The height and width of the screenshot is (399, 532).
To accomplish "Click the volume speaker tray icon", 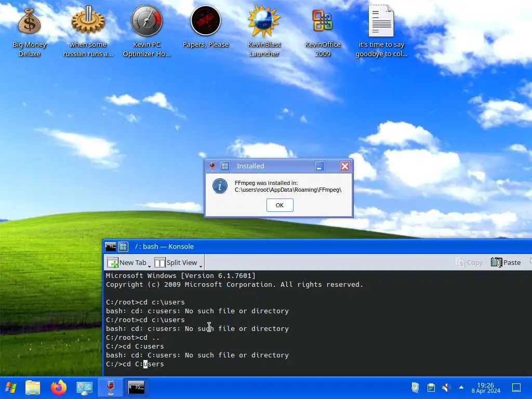I will [446, 388].
